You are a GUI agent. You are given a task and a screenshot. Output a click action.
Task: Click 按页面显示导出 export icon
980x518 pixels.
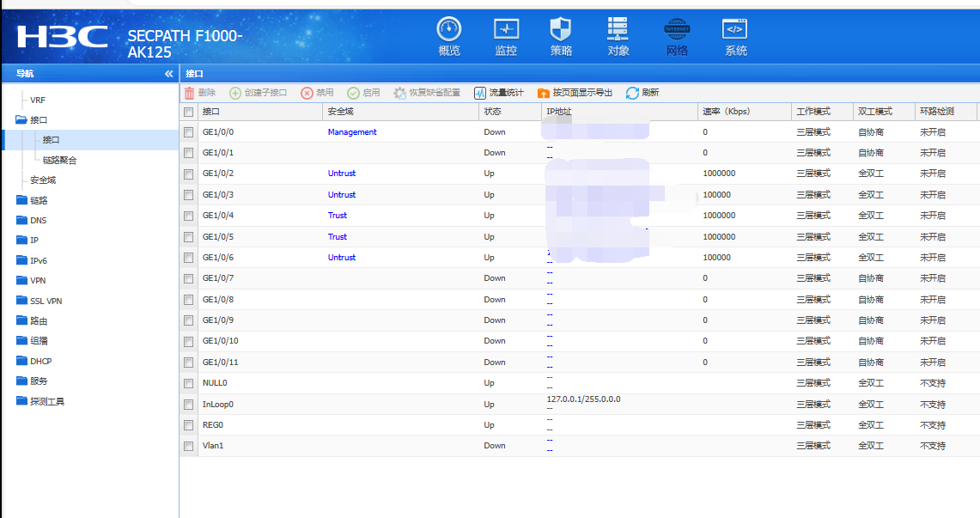click(543, 93)
